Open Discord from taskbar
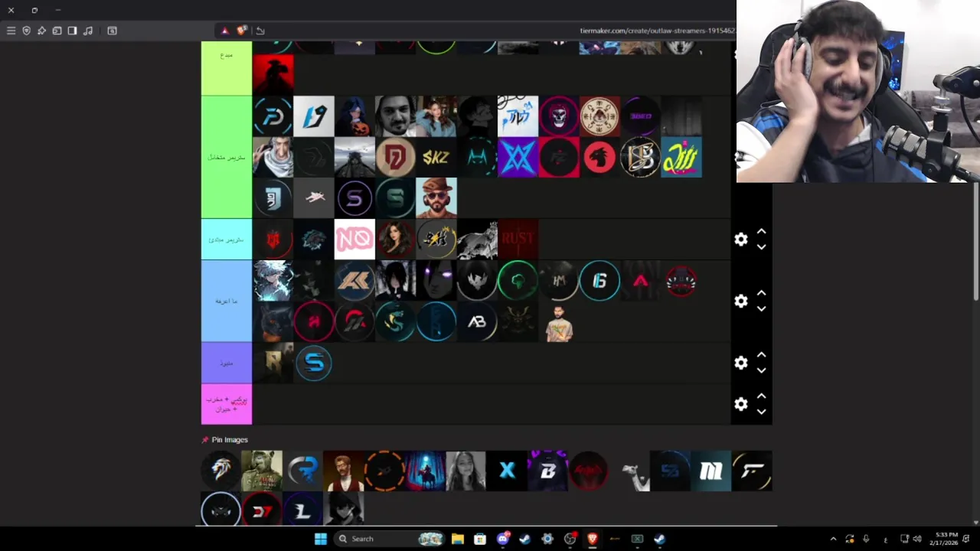Screen dimensions: 980x551 tap(503, 539)
